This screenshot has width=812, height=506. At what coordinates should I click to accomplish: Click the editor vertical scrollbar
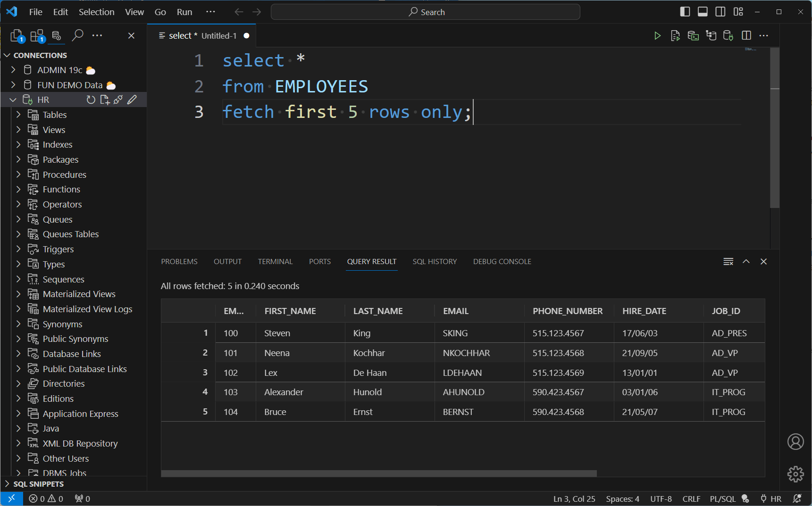point(774,127)
